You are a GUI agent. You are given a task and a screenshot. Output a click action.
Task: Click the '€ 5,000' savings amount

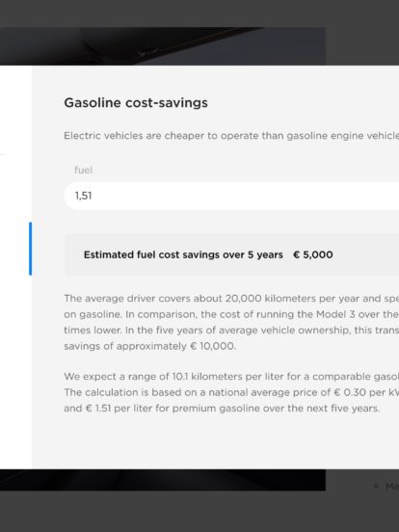313,254
